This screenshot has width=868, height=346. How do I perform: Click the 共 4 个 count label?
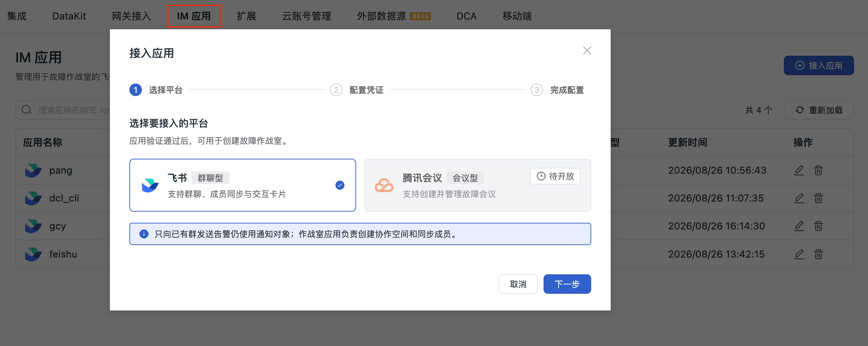(x=759, y=110)
